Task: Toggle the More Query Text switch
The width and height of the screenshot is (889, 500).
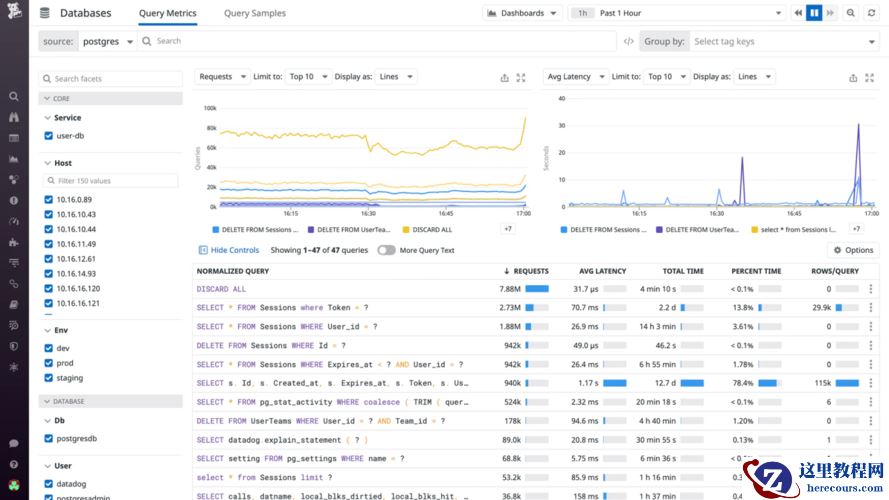Action: click(x=386, y=250)
